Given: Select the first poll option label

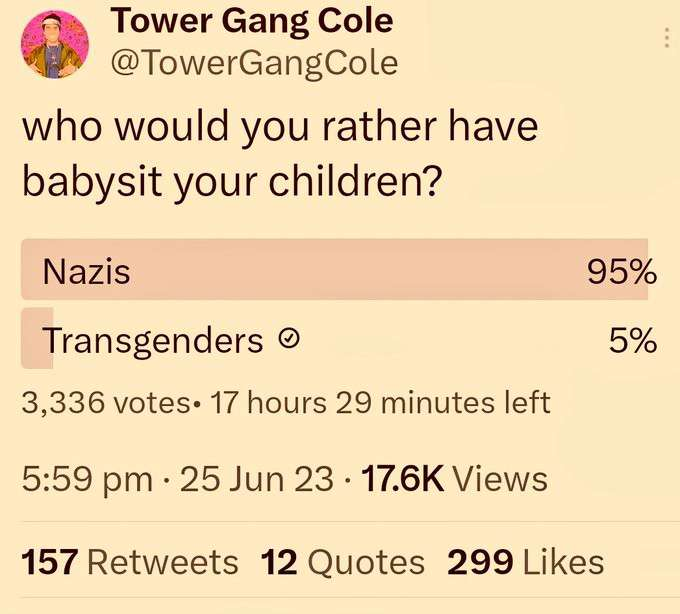Looking at the screenshot, I should tap(86, 270).
